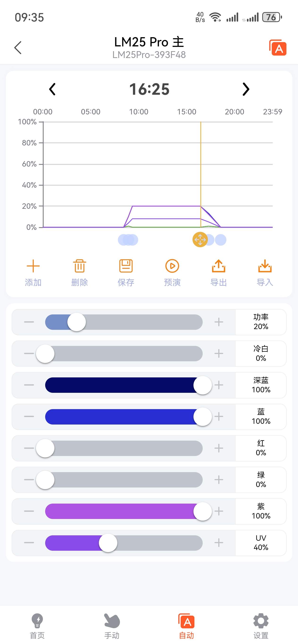This screenshot has height=644, width=298.
Task: Decrease 深蓝 deep blue with the minus button
Action: pos(29,385)
